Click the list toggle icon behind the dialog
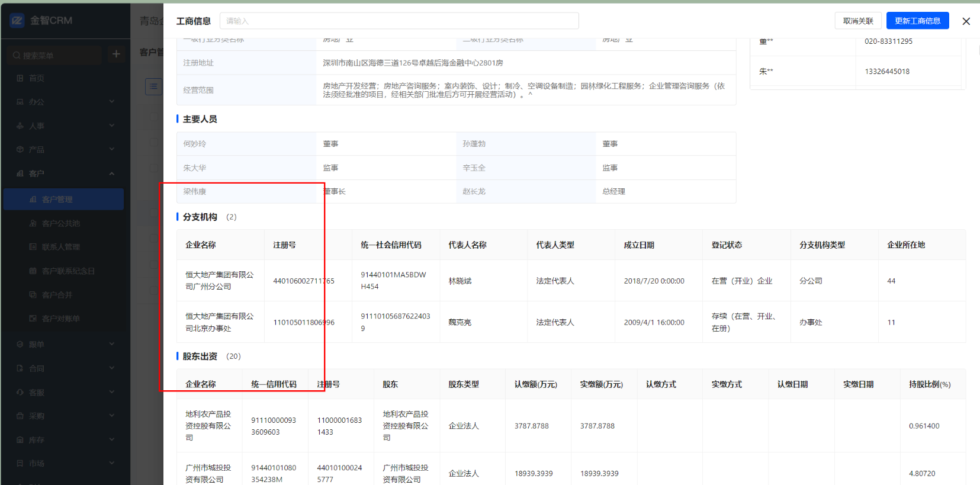Viewport: 980px width, 485px height. 153,86
